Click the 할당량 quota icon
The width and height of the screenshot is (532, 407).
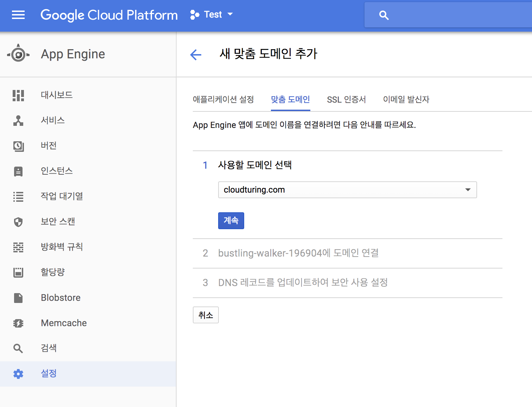[x=18, y=272]
